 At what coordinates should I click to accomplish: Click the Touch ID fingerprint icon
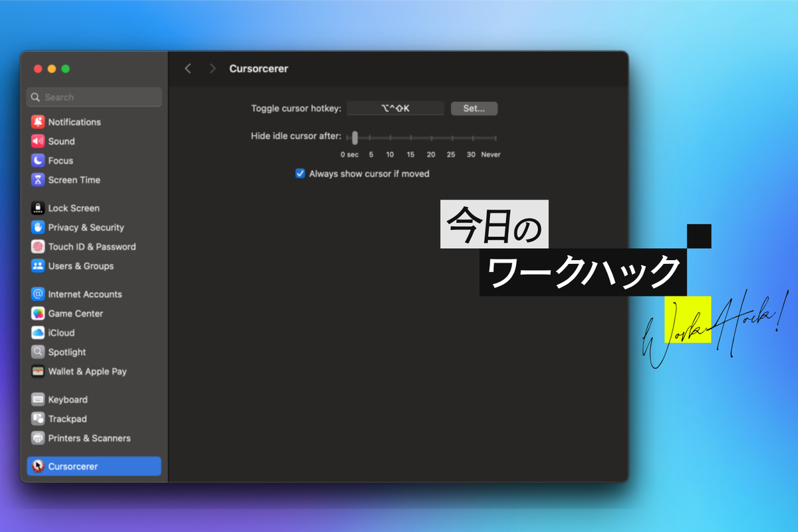click(38, 247)
